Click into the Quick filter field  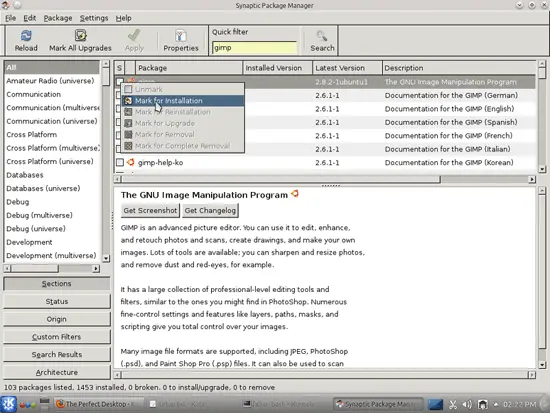coord(254,48)
